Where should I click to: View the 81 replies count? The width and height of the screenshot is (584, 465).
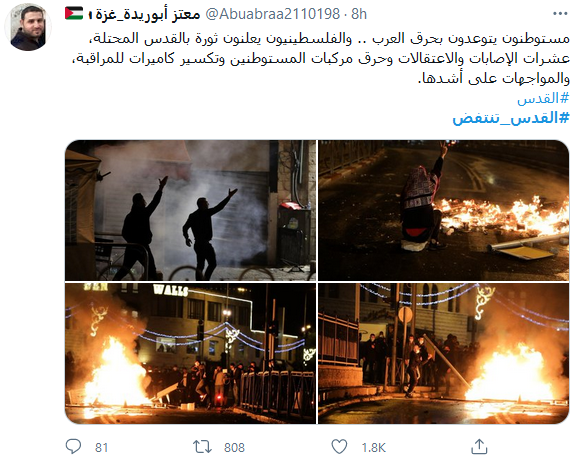[101, 447]
